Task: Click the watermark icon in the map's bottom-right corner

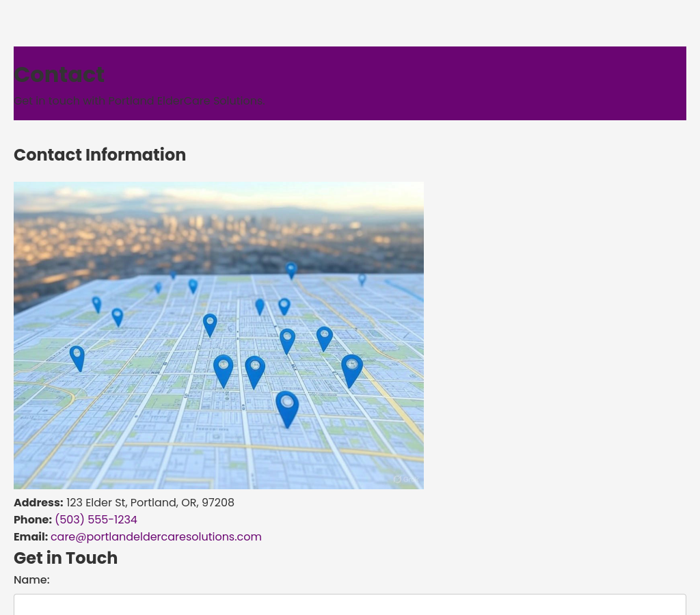Action: 398,479
